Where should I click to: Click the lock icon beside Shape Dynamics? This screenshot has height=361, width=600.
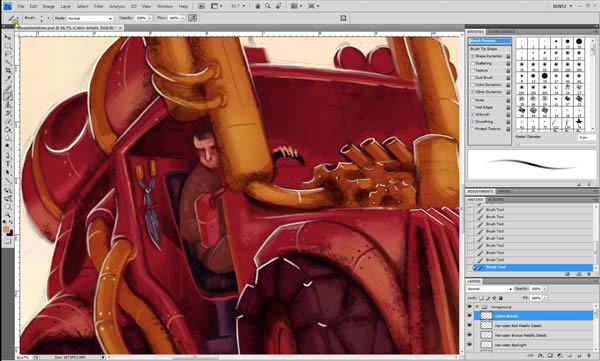[508, 56]
